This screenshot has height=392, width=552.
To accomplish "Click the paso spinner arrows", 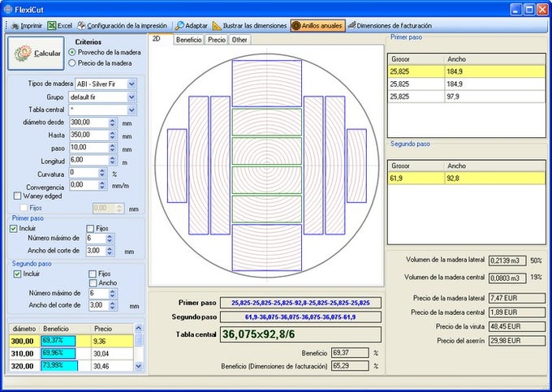I will pyautogui.click(x=112, y=148).
